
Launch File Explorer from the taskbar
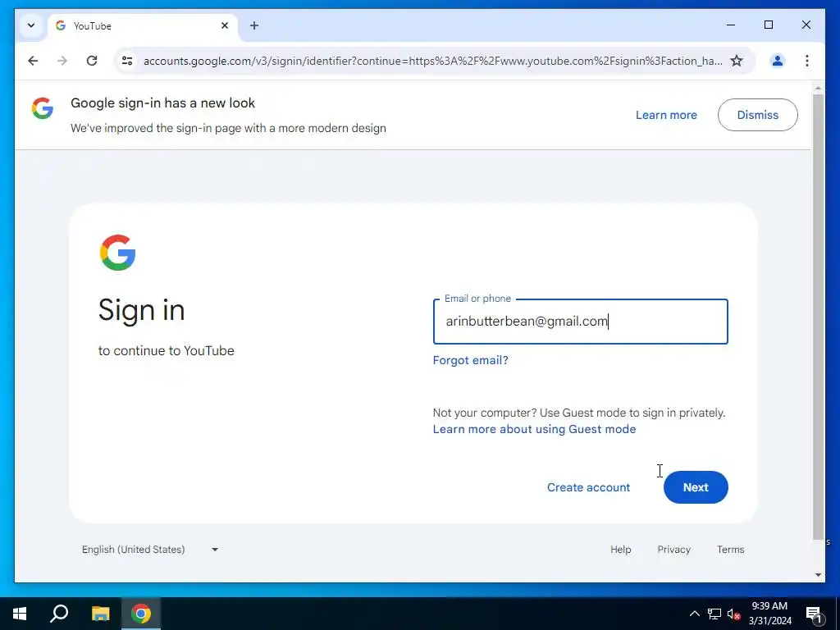[x=100, y=614]
